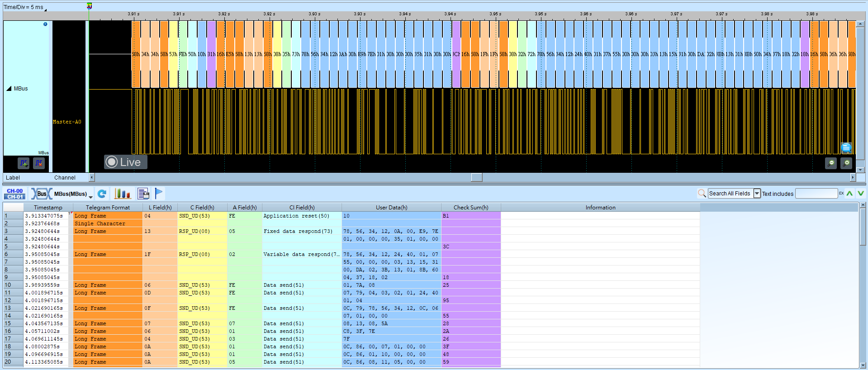Zoom out the waveform with minus magnifier
Screen dimensions: 868x370
coord(831,163)
